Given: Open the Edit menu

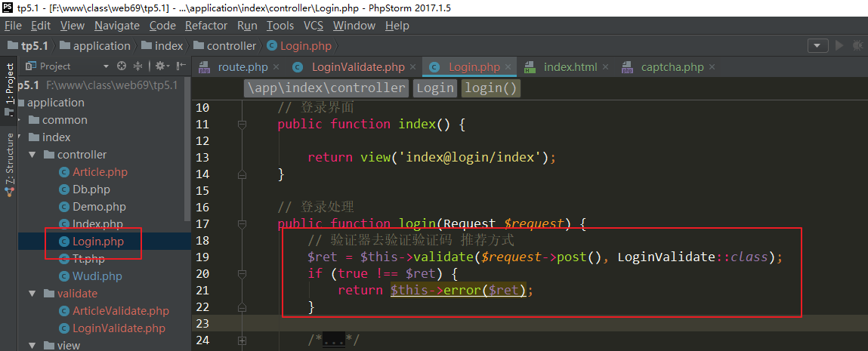Looking at the screenshot, I should 40,26.
